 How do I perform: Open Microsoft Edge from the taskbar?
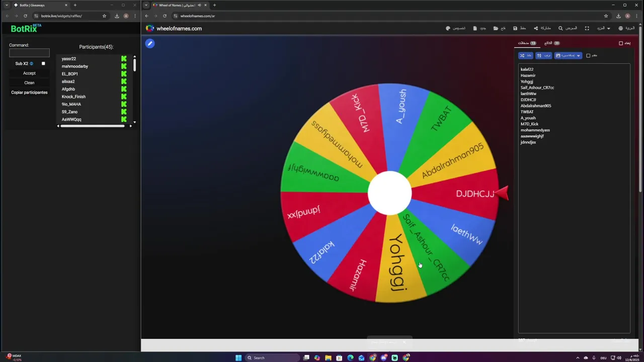point(350,358)
